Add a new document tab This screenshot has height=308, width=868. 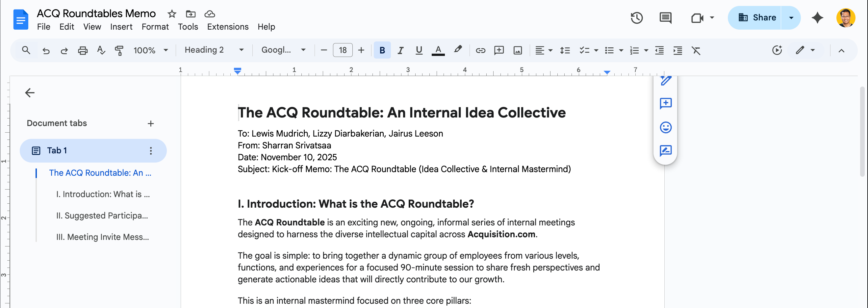pos(151,124)
